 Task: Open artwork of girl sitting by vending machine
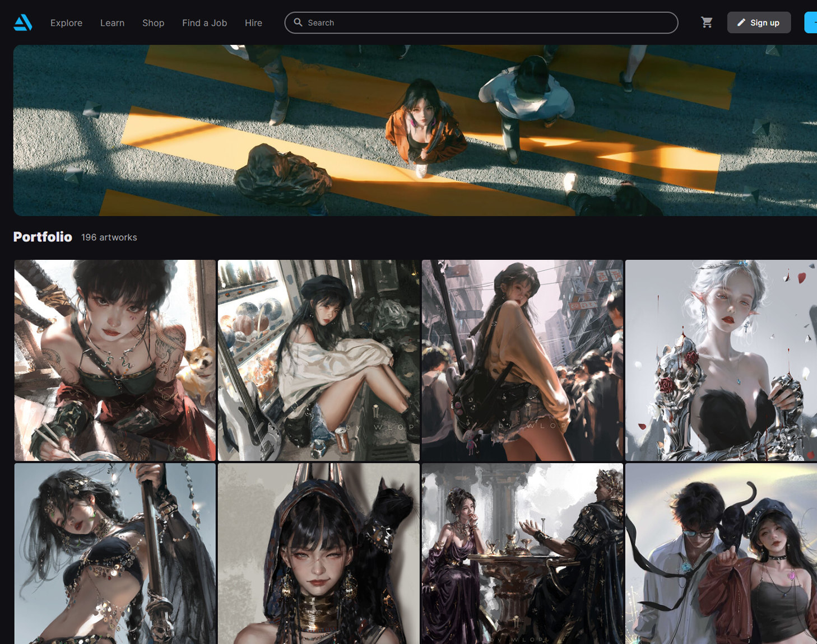(318, 360)
